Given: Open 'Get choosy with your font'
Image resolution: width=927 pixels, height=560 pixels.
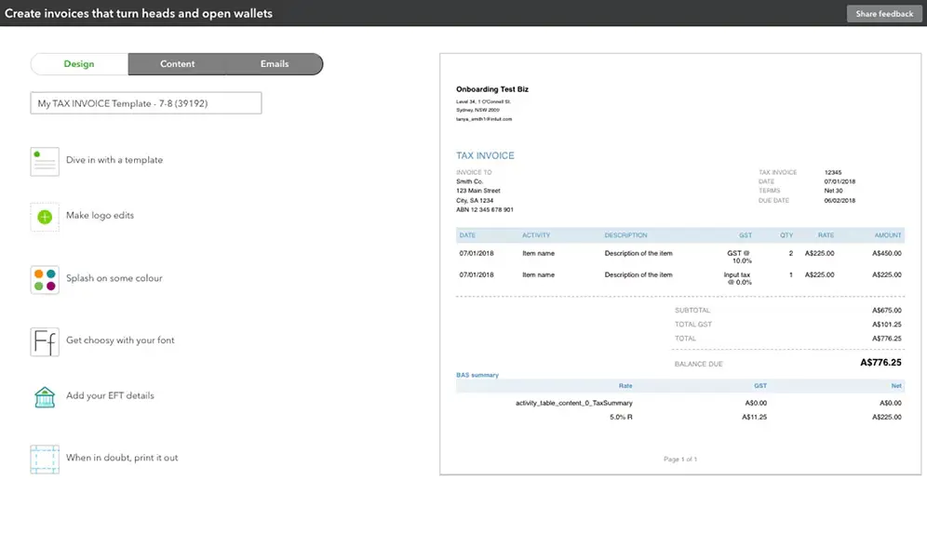Looking at the screenshot, I should 120,340.
